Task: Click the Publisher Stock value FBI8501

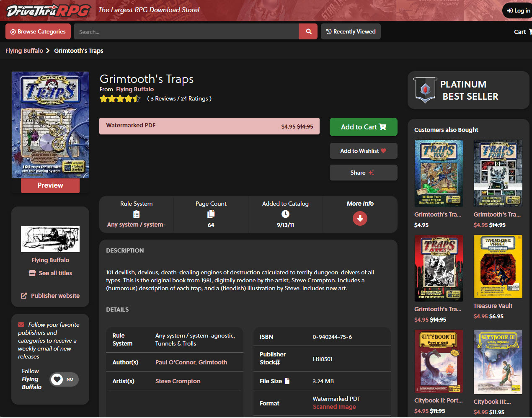Action: point(323,359)
